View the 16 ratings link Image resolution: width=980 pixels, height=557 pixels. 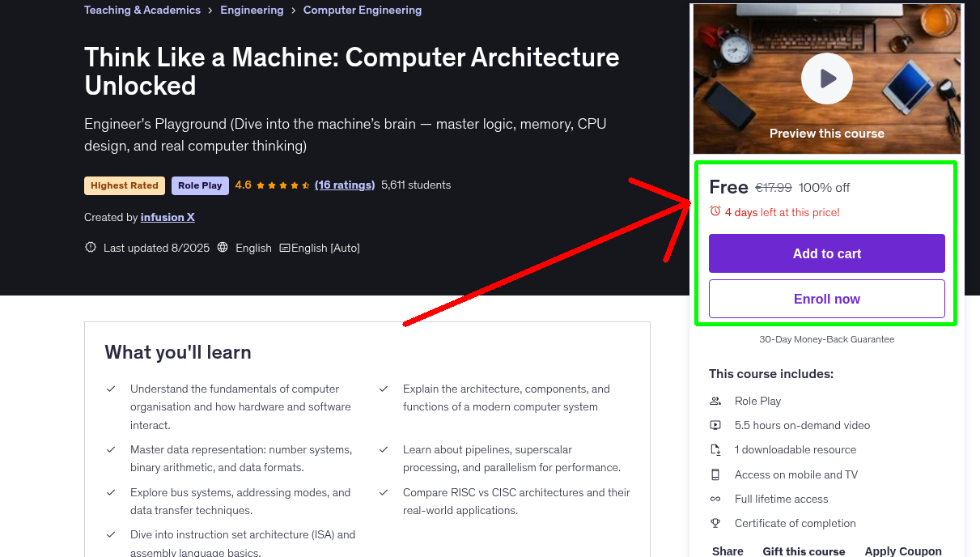click(x=344, y=185)
